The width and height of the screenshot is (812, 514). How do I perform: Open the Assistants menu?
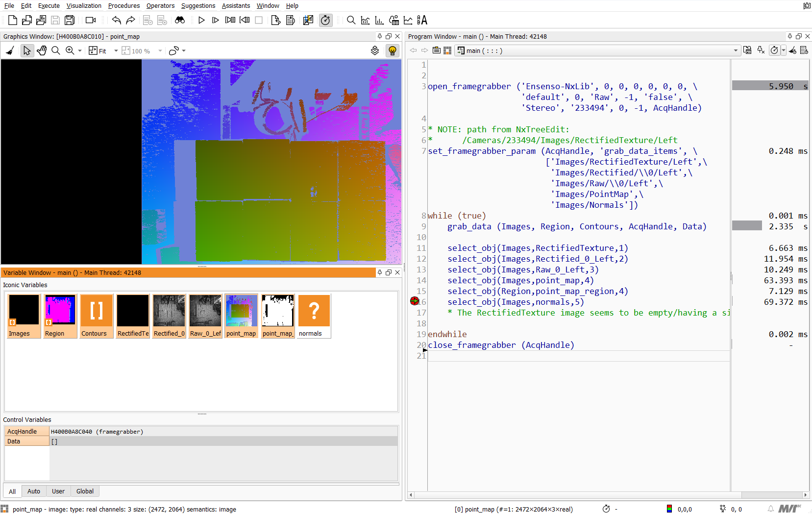236,5
